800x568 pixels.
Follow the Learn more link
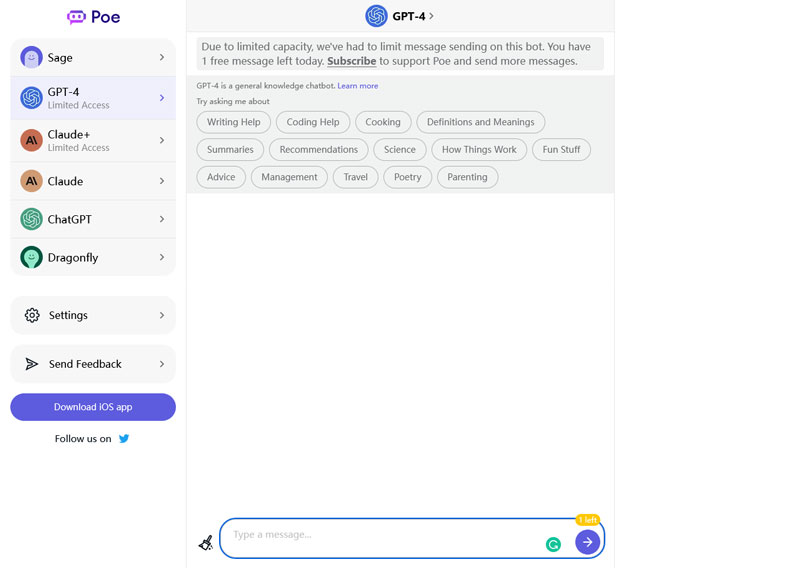tap(358, 86)
